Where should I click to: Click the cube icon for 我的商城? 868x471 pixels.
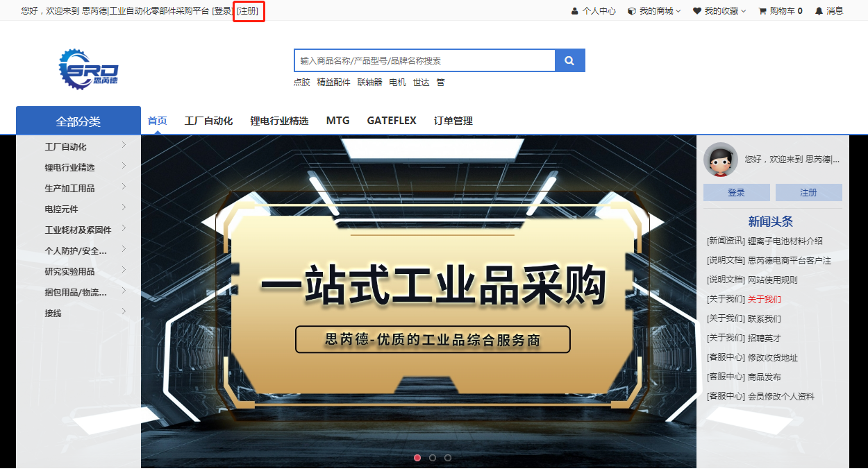(632, 11)
